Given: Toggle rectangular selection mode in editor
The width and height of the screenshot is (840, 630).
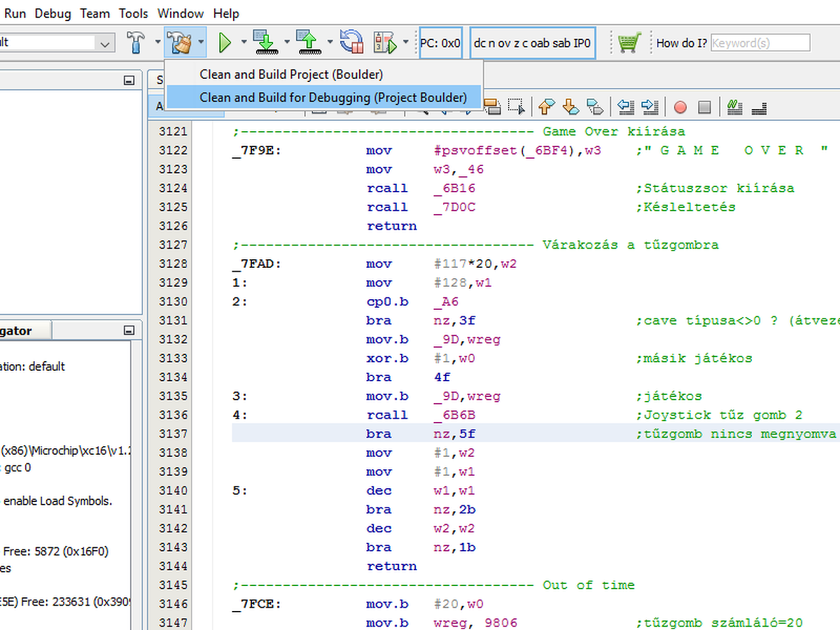Looking at the screenshot, I should pos(516,107).
